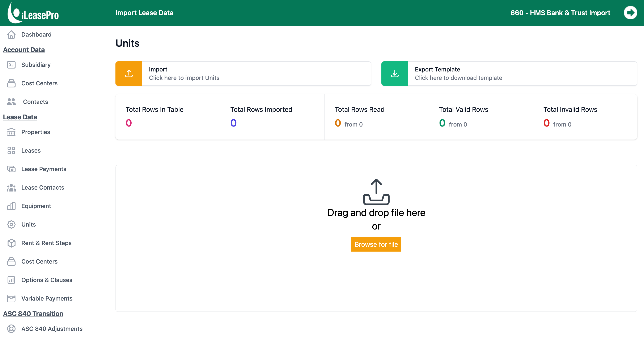Click '660 - HMS Bank & Trust Import' text
Viewport: 644px width, 343px height.
(560, 13)
